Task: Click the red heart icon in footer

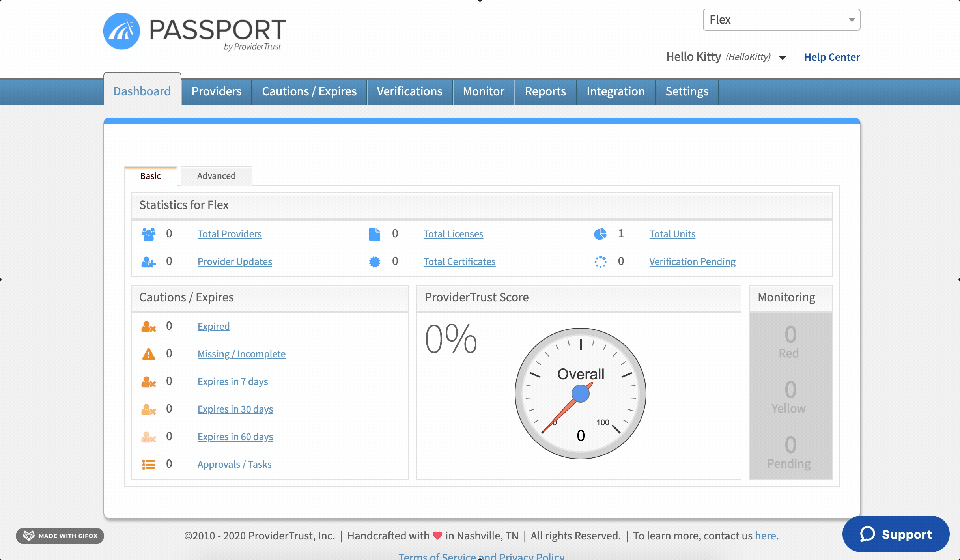Action: point(437,536)
